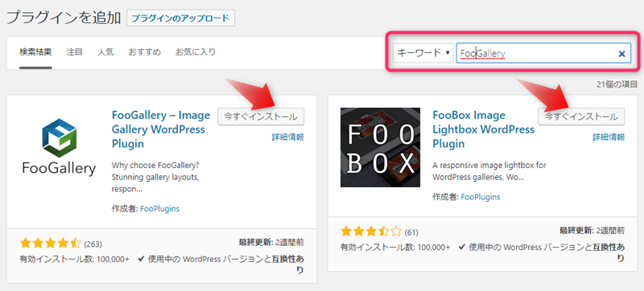This screenshot has height=291, width=644.
Task: Clear search text with the X icon
Action: tap(621, 53)
